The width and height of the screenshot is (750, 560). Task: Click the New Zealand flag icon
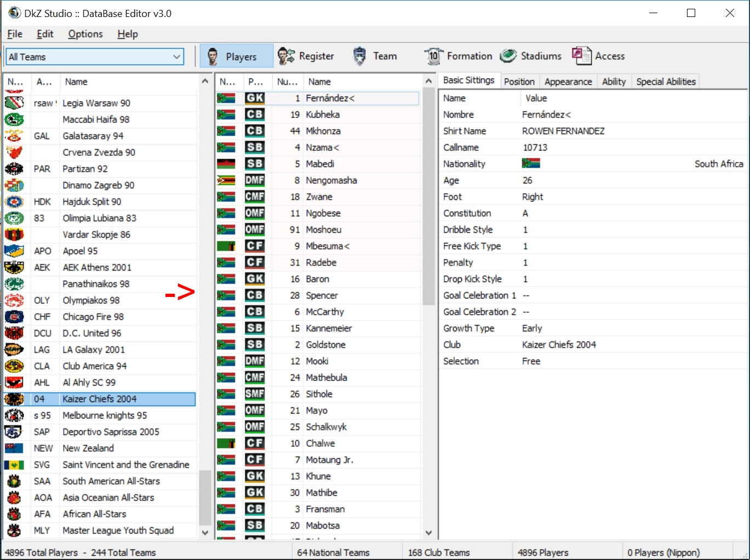(x=14, y=448)
